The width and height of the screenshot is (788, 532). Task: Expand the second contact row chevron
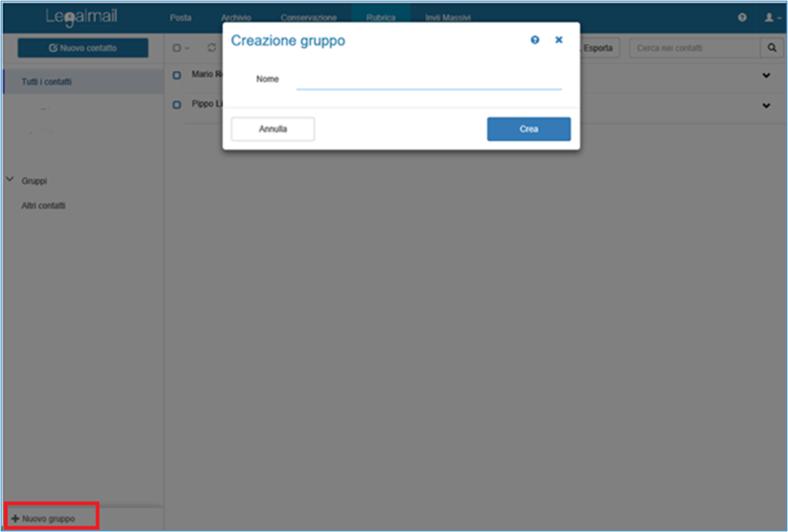pyautogui.click(x=765, y=105)
